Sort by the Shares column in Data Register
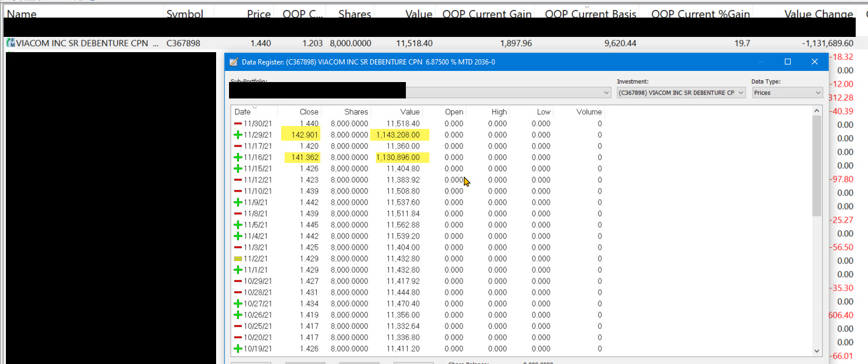The width and height of the screenshot is (868, 364). pos(346,111)
